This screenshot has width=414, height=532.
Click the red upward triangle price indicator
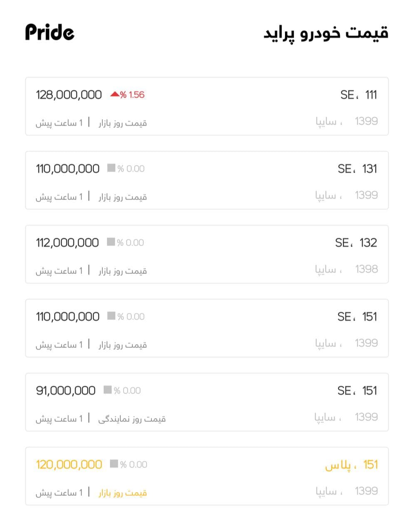(x=114, y=94)
